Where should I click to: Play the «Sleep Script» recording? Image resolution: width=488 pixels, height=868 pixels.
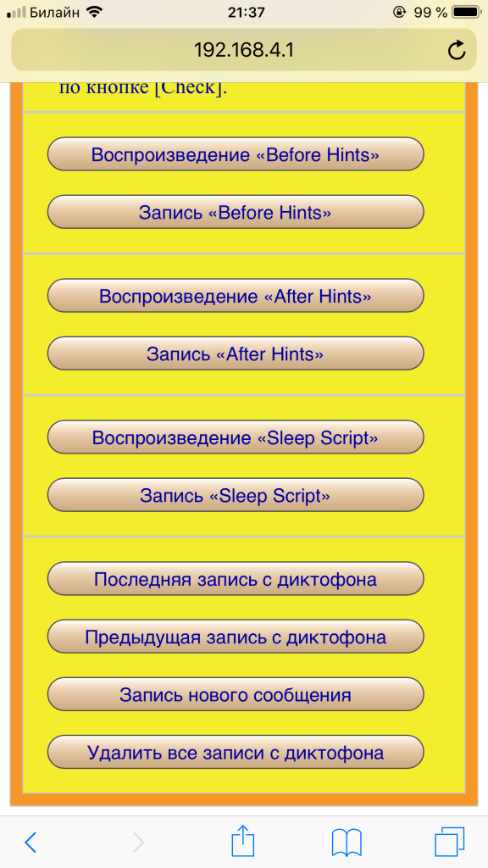[x=236, y=437]
